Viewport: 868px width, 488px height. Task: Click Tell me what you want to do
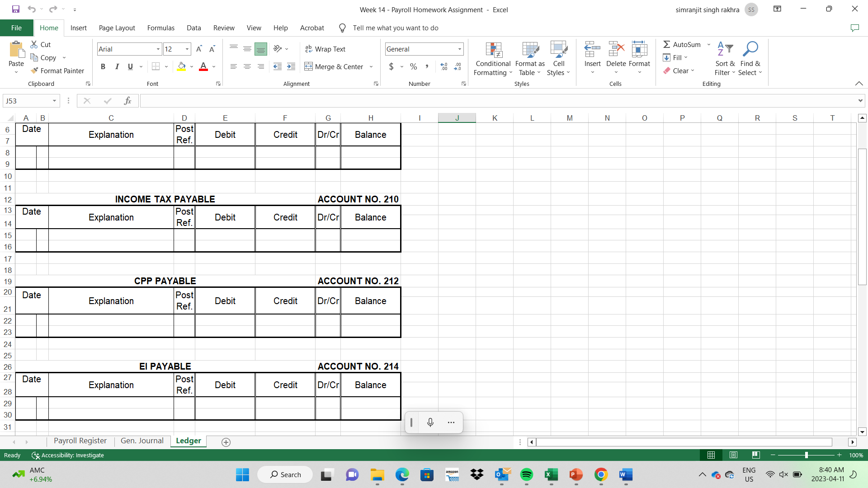(x=396, y=28)
